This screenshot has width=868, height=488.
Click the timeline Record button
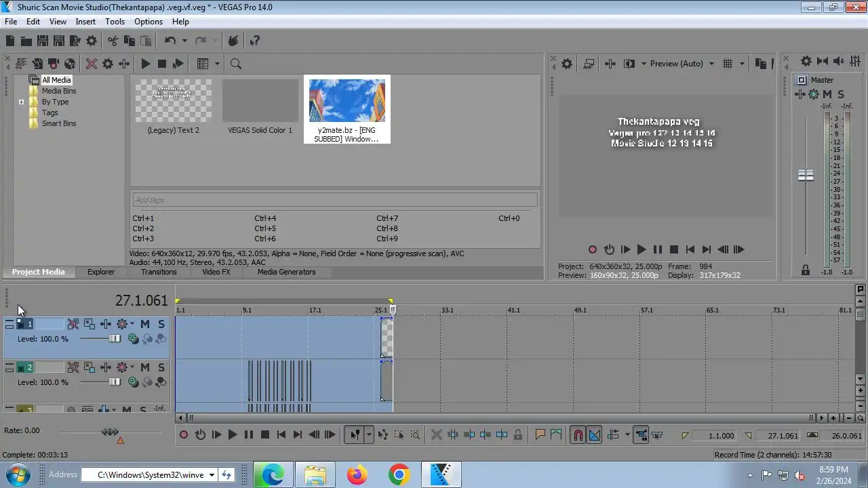[184, 435]
